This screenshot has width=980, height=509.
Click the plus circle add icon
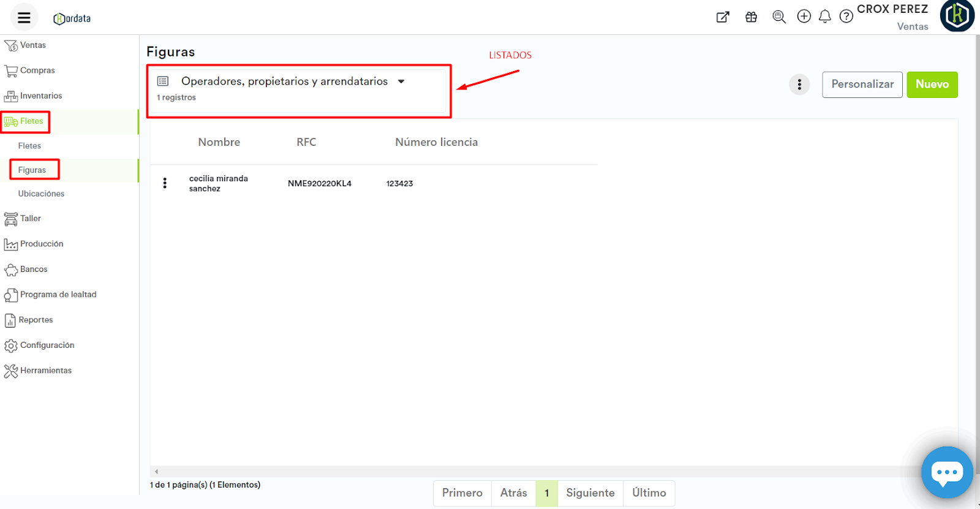coord(804,17)
